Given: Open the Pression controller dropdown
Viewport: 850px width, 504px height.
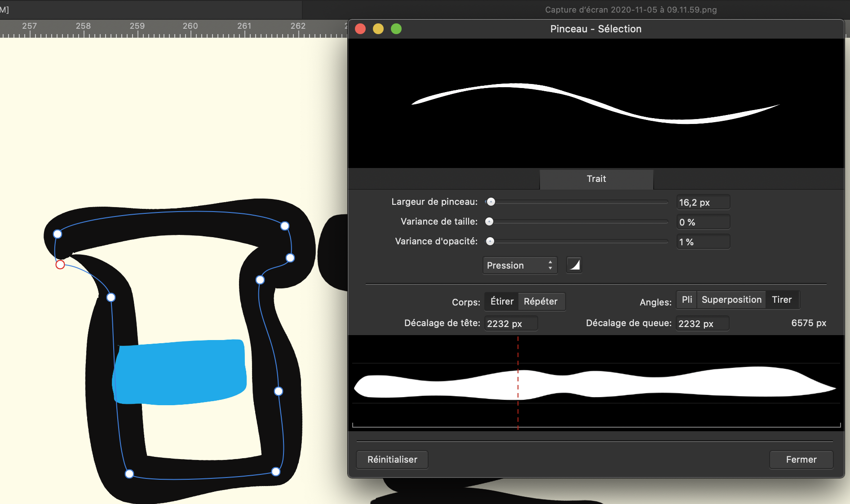Looking at the screenshot, I should coord(520,265).
